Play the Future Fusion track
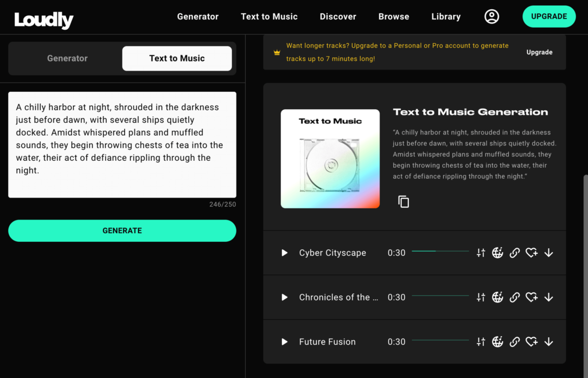Image resolution: width=588 pixels, height=378 pixels. (x=284, y=341)
